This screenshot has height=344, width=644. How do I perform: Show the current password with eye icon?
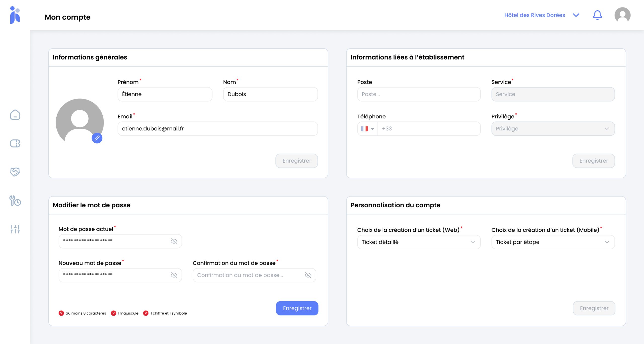174,241
